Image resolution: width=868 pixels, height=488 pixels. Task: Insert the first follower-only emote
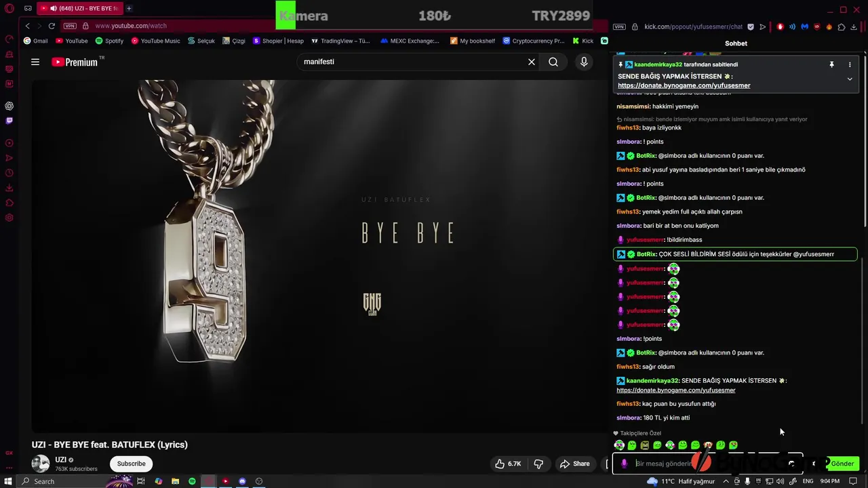tap(619, 445)
